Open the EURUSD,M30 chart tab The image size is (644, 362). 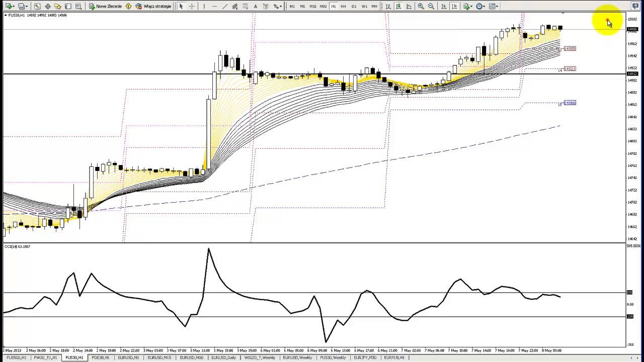tap(191, 358)
